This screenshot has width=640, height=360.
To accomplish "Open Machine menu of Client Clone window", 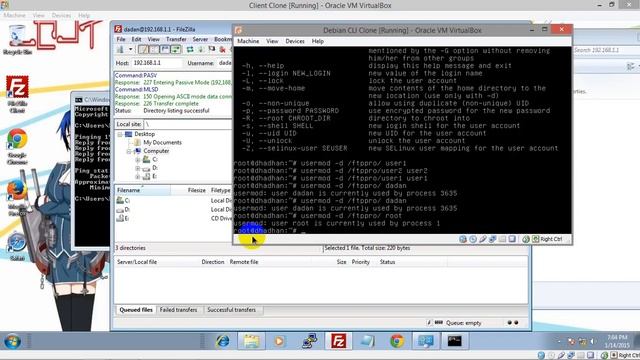I will coord(14,16).
